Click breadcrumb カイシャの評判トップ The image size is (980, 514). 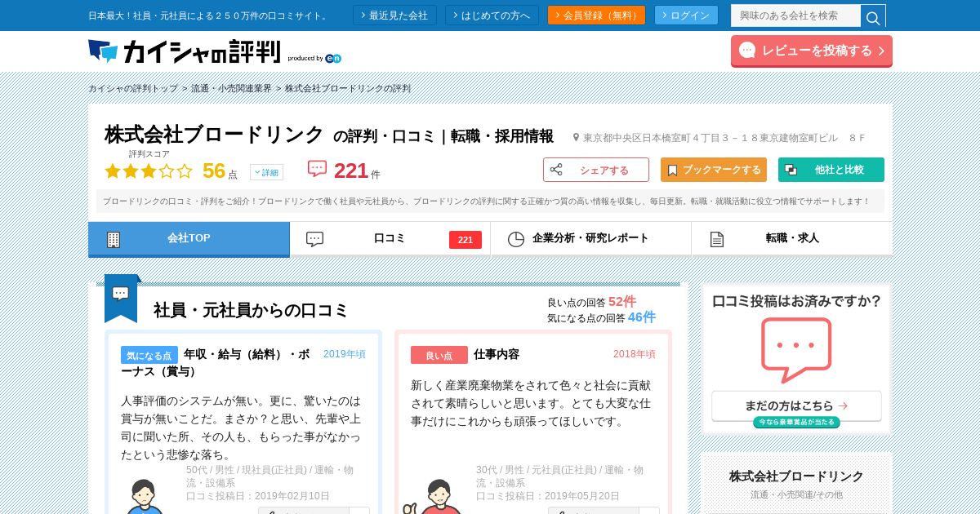tap(133, 88)
